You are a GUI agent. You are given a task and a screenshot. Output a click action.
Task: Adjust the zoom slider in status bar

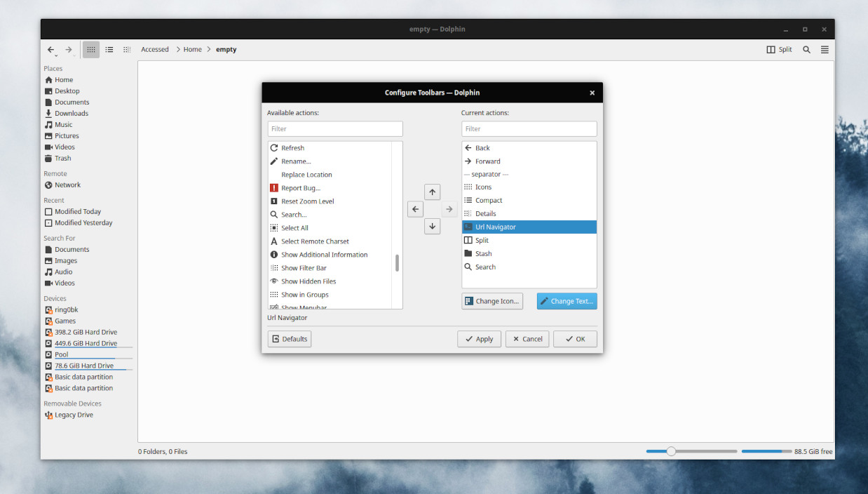(x=671, y=451)
